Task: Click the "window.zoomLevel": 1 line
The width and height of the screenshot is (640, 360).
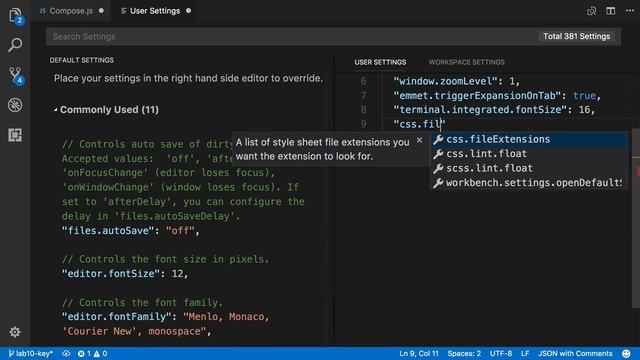Action: (x=456, y=81)
